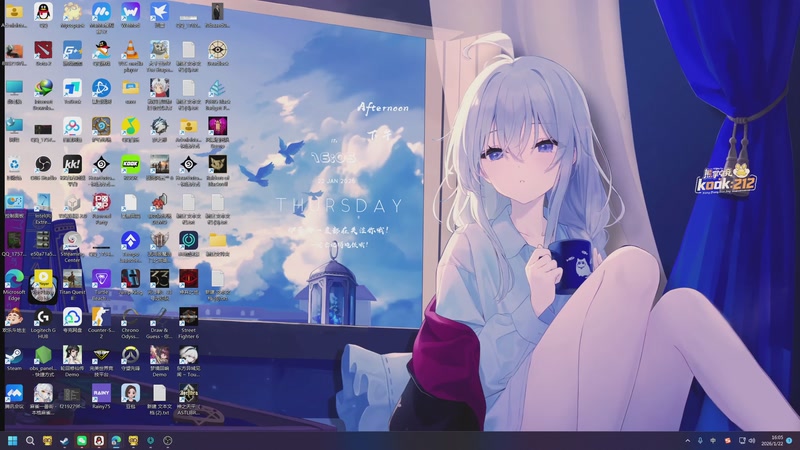Viewport: 800px width, 450px height.
Task: Launch the ToDesk desktop shortcut
Action: pyautogui.click(x=72, y=89)
